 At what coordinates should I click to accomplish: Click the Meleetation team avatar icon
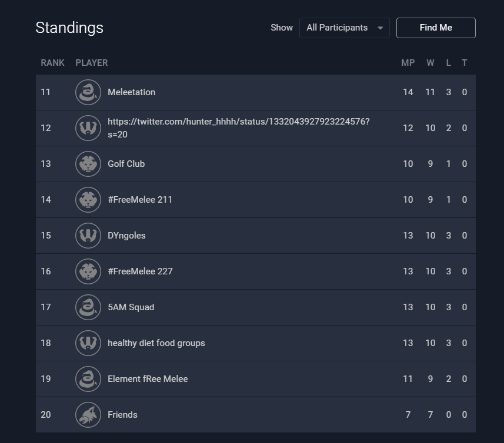point(88,92)
